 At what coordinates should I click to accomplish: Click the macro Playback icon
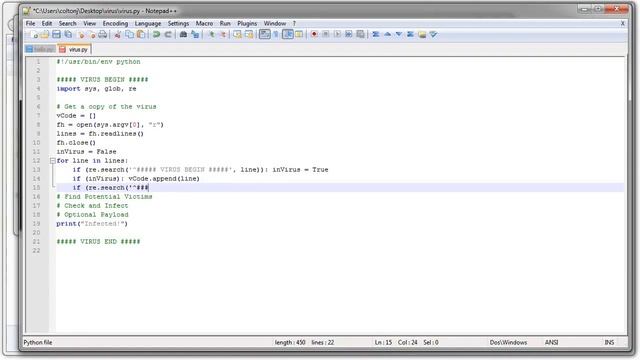(x=337, y=35)
